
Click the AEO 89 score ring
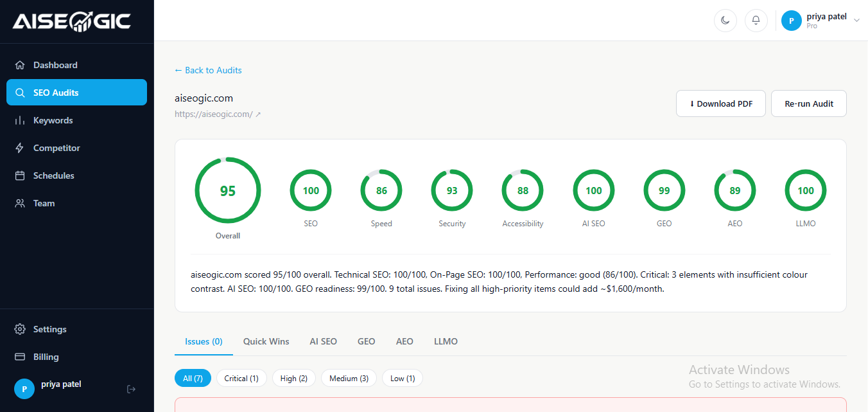point(735,190)
